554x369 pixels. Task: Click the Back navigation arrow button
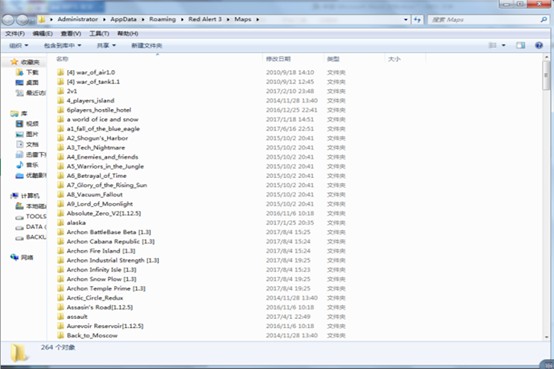point(8,19)
